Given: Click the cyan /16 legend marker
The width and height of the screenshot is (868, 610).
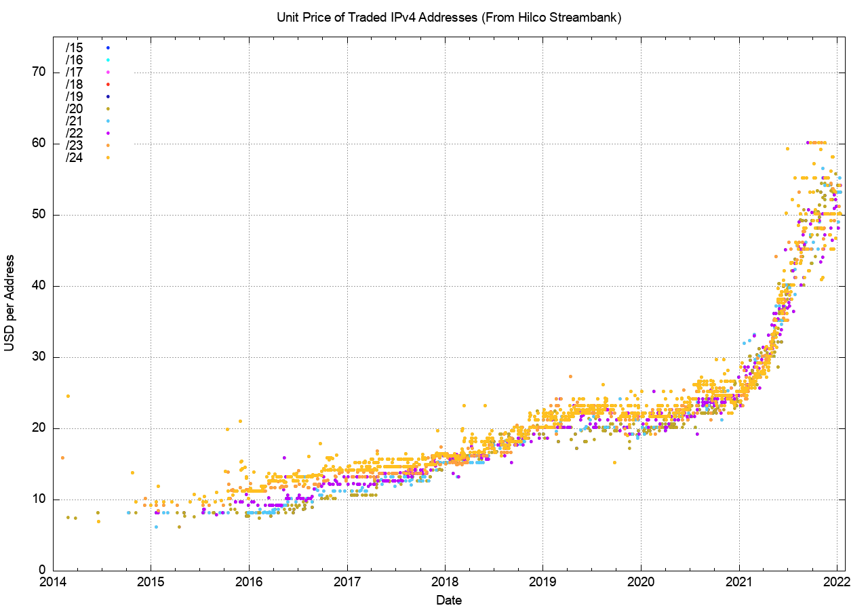Looking at the screenshot, I should pos(108,60).
